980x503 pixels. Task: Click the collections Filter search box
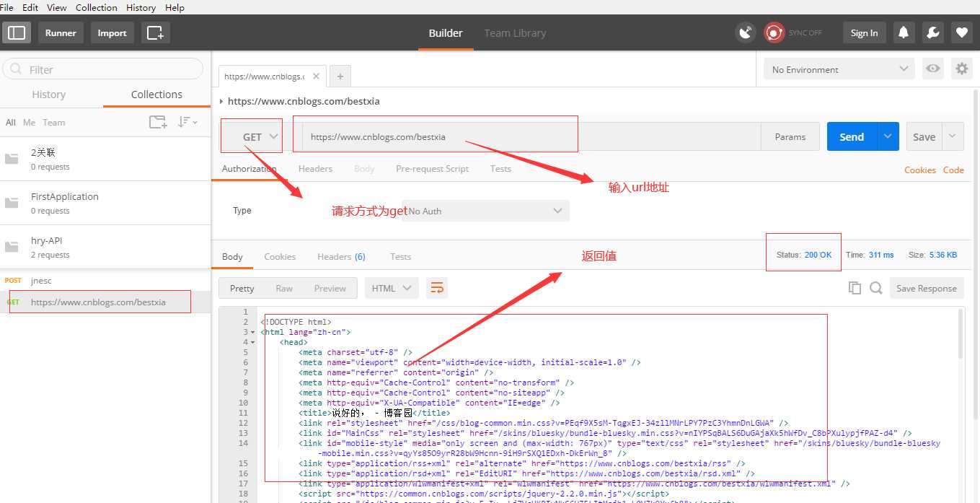[103, 69]
